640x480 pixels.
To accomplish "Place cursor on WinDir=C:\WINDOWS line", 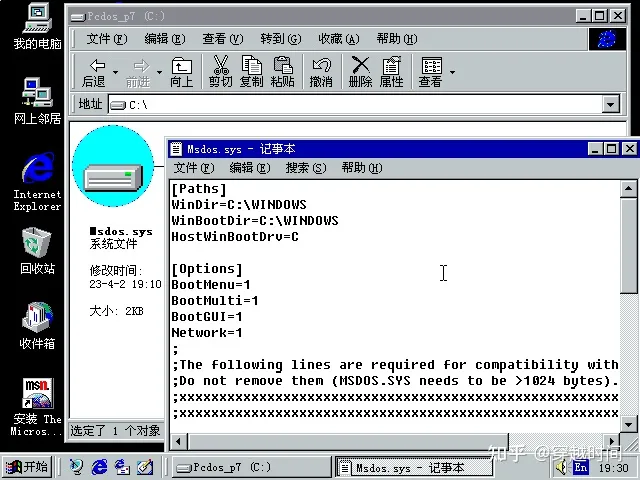I will tap(239, 204).
